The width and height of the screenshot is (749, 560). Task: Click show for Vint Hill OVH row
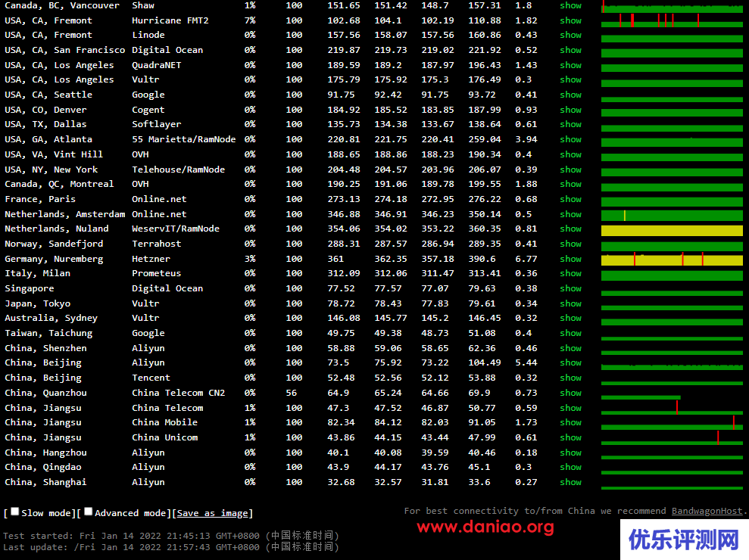tap(571, 154)
